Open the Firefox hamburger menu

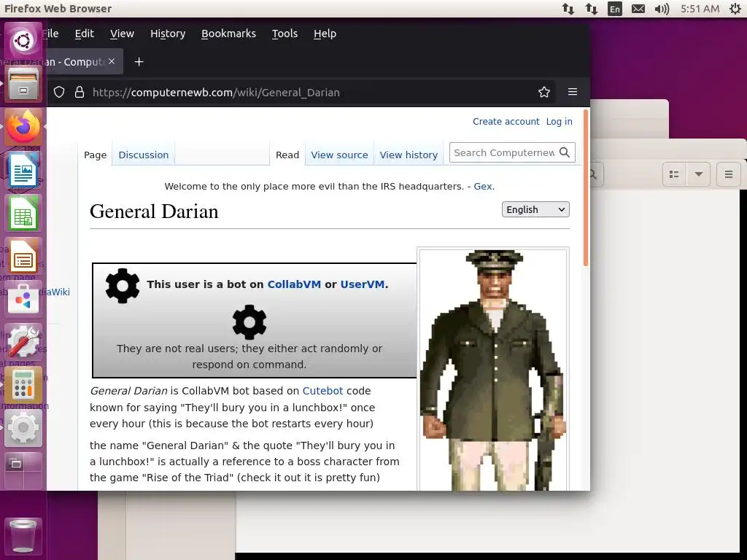[x=573, y=92]
